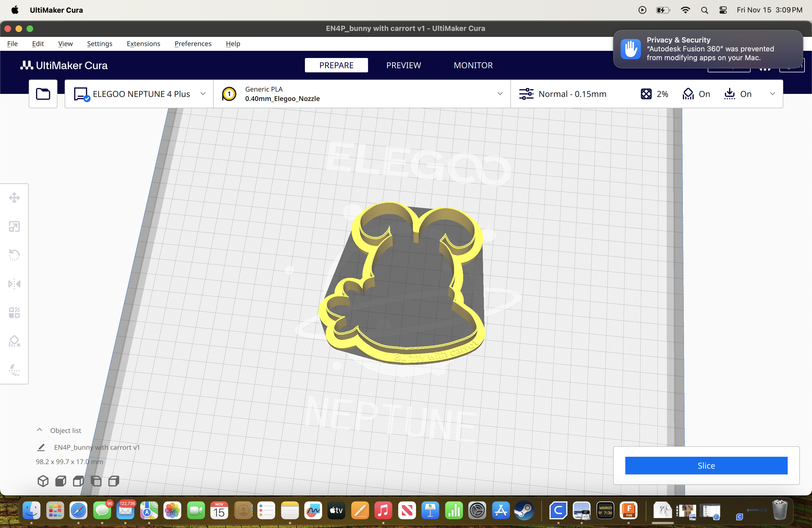The width and height of the screenshot is (812, 528).
Task: Click the bottom tool icon in left toolbar
Action: (14, 370)
